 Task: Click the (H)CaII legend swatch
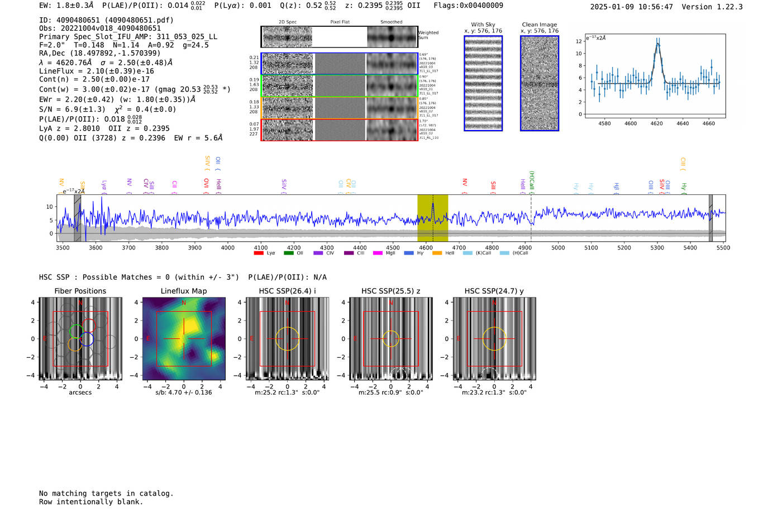[x=504, y=253]
